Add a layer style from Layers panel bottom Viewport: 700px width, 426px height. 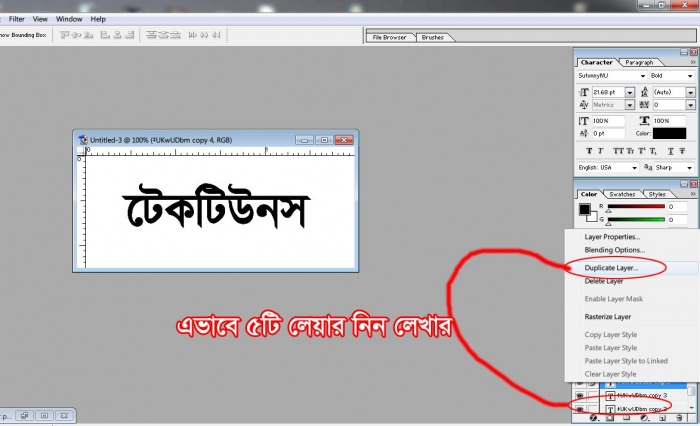coord(594,418)
